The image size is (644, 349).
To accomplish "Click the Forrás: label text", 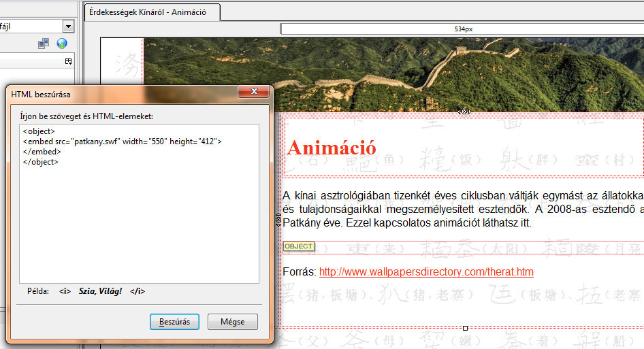I will click(300, 272).
